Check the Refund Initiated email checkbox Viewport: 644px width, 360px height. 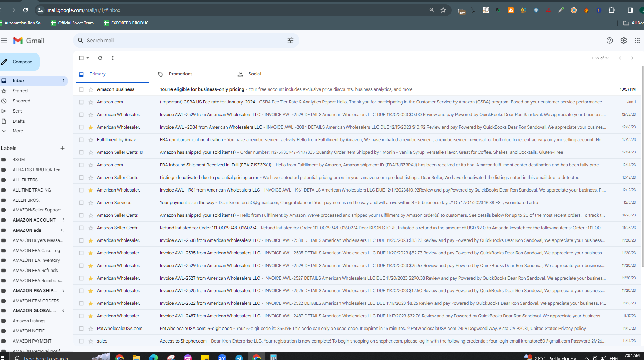click(x=81, y=228)
